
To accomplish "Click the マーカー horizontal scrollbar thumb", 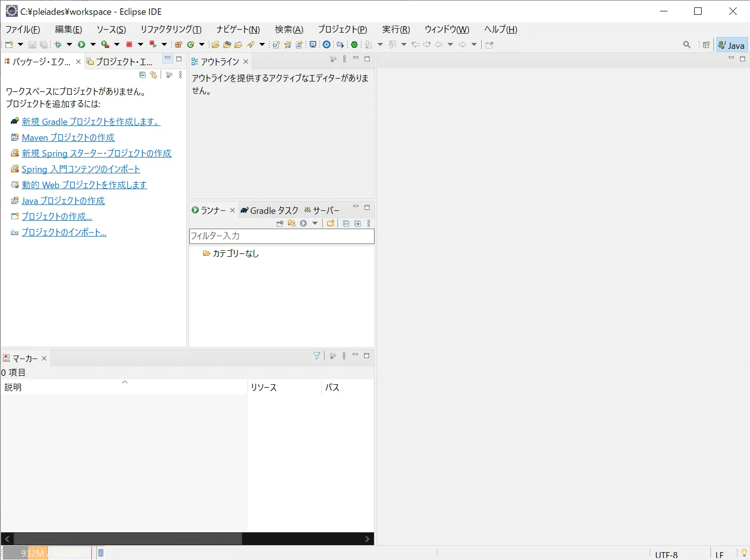I will point(128,539).
